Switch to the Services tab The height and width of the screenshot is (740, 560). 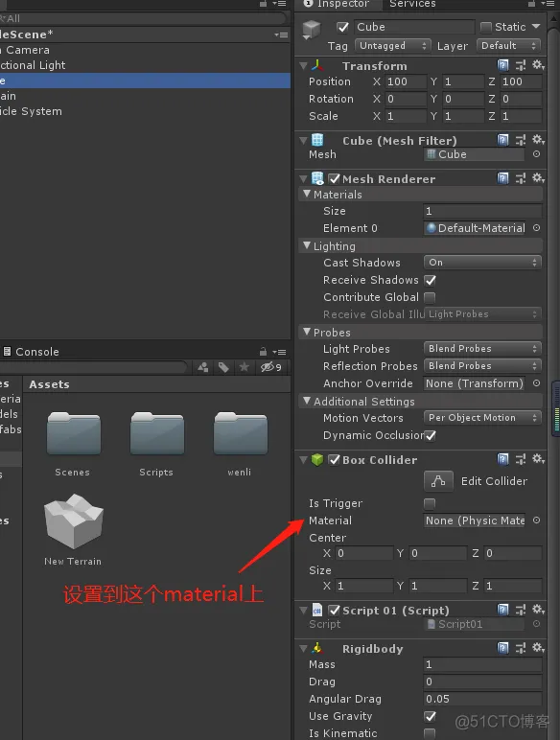click(x=412, y=4)
